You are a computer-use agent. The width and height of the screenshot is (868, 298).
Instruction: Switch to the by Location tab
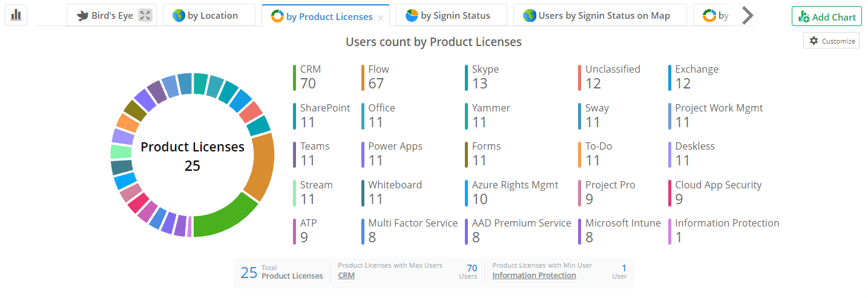tap(209, 15)
